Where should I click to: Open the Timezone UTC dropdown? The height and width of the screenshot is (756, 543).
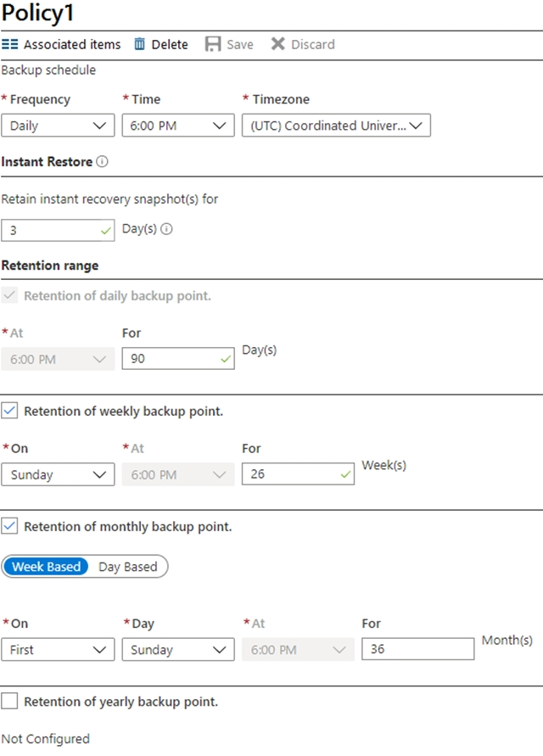pos(336,126)
